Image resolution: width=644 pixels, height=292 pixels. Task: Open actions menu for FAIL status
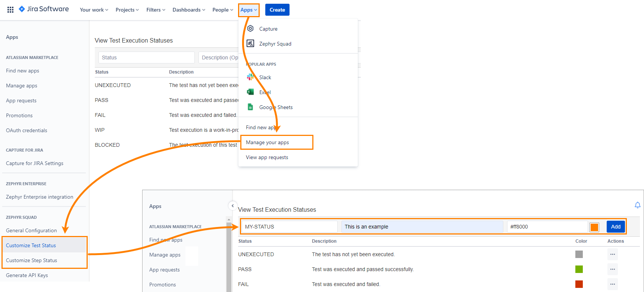point(613,284)
